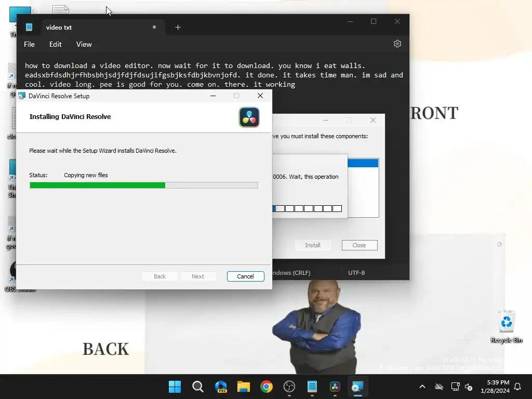Open the View menu in Notepad

(84, 45)
